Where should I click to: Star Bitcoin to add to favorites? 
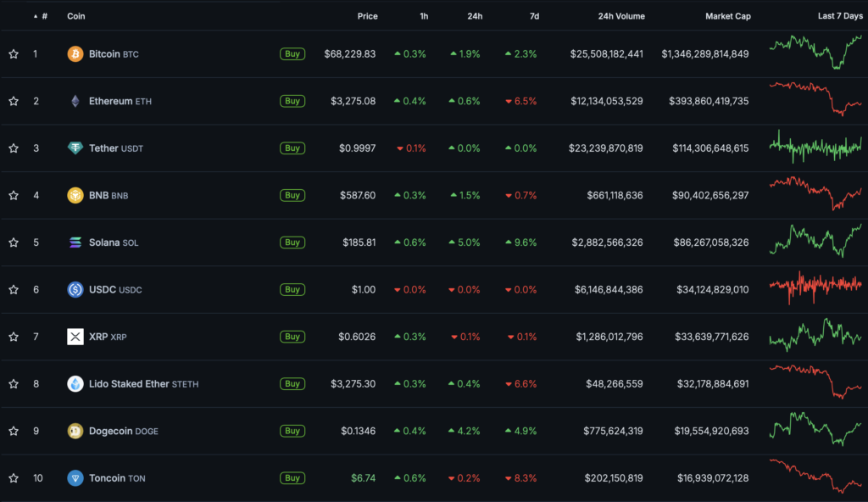click(x=14, y=54)
